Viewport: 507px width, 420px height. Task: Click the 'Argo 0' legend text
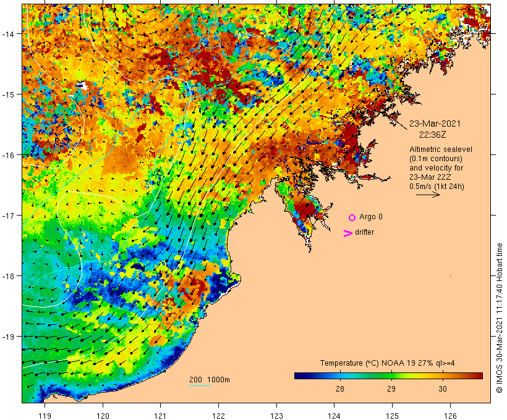pos(371,217)
